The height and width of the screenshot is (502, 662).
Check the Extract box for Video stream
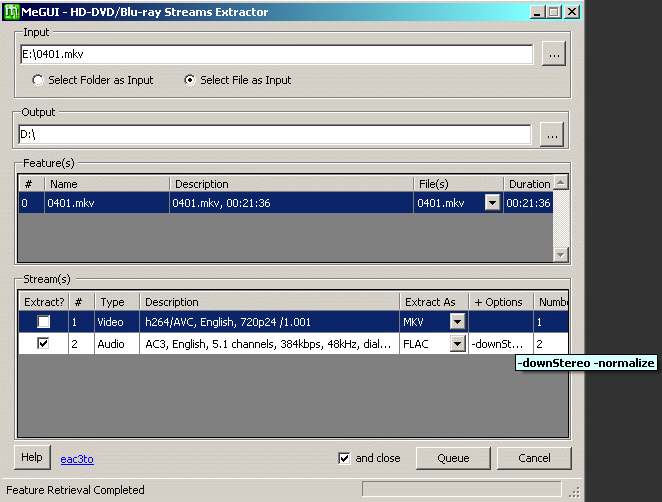coord(43,322)
